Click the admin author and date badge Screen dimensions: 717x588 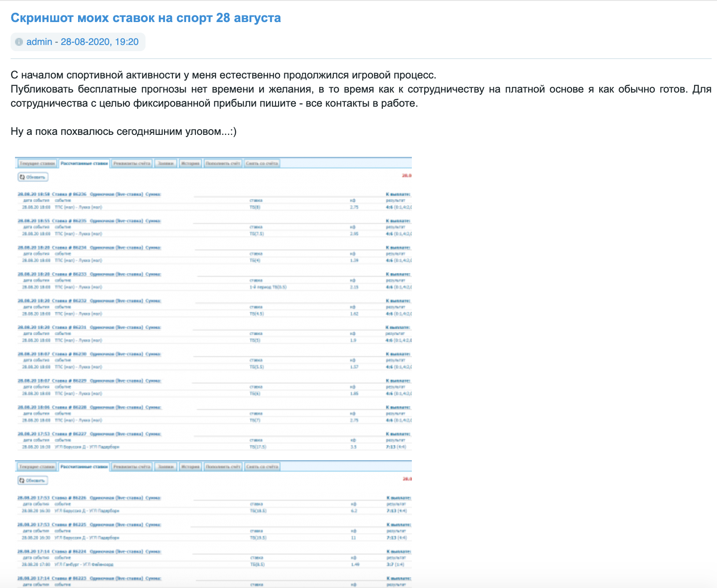[x=78, y=42]
